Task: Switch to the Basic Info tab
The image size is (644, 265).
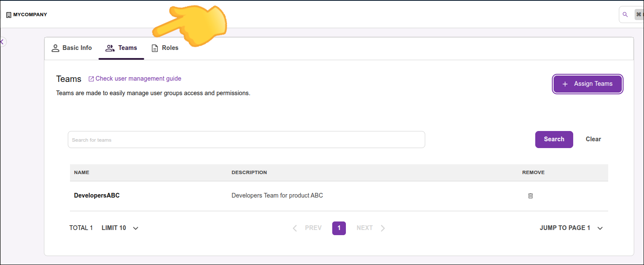Action: point(72,48)
